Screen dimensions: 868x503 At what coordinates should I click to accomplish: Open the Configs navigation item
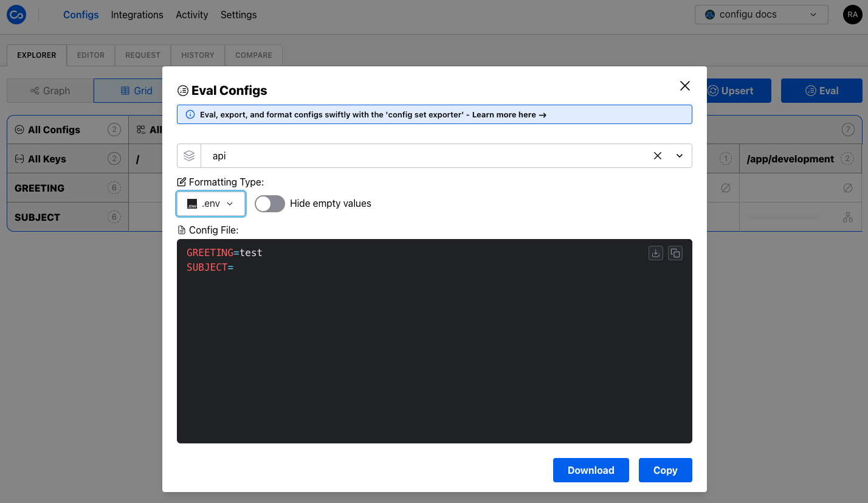point(81,15)
